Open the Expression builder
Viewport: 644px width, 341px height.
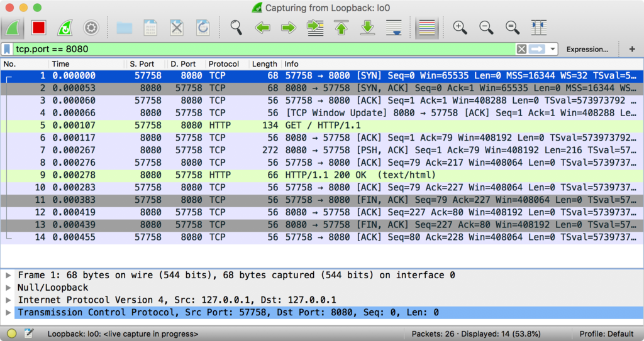(x=587, y=49)
